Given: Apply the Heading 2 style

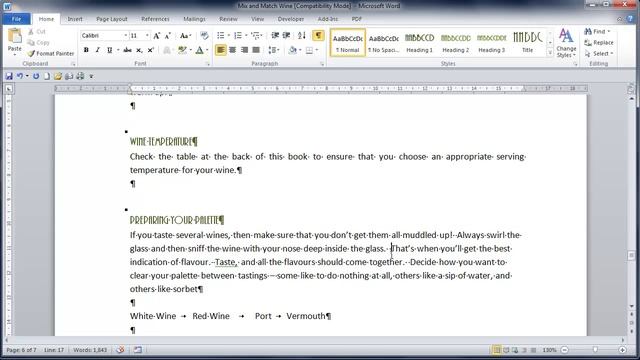Looking at the screenshot, I should click(x=456, y=43).
